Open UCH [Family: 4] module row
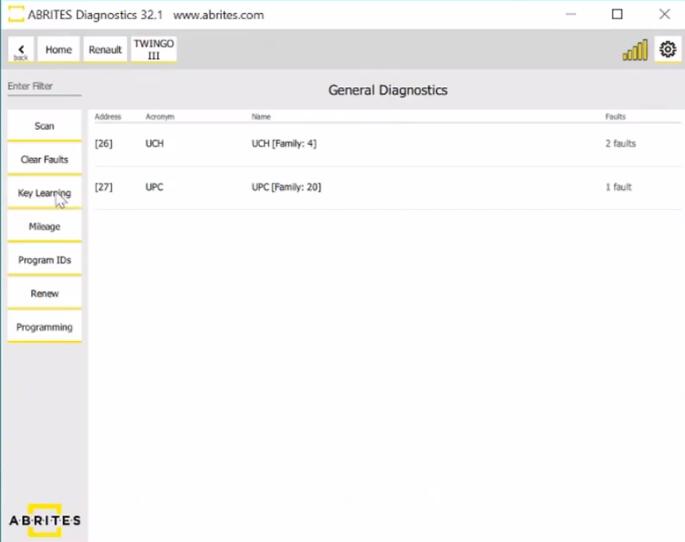The height and width of the screenshot is (542, 685). pos(387,144)
